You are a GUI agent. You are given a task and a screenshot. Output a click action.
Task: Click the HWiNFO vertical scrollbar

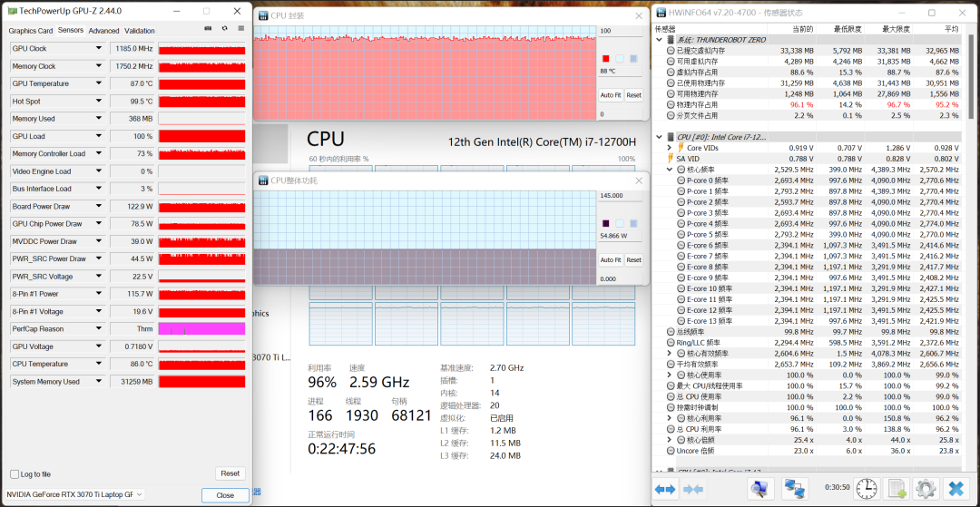coord(971,75)
